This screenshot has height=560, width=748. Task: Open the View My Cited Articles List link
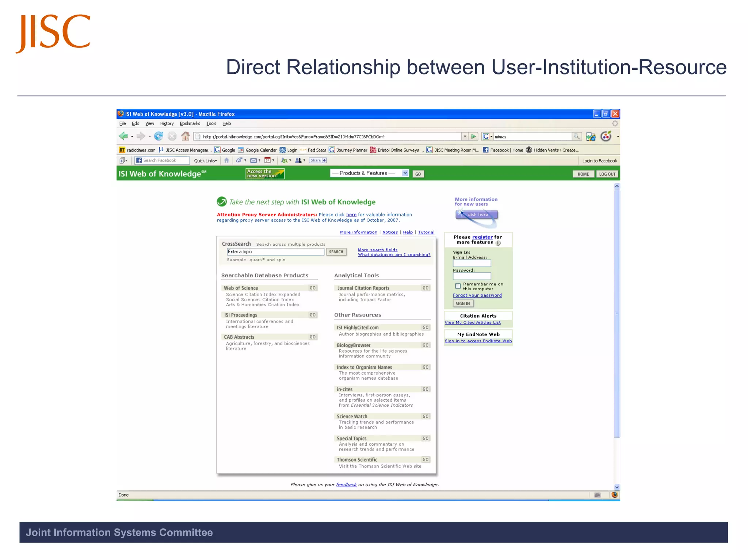pyautogui.click(x=473, y=322)
